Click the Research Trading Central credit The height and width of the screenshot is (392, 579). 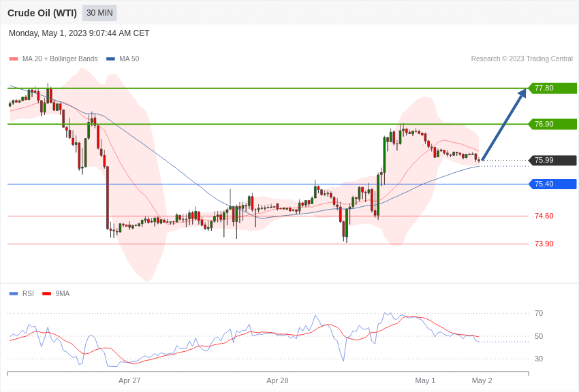click(522, 59)
